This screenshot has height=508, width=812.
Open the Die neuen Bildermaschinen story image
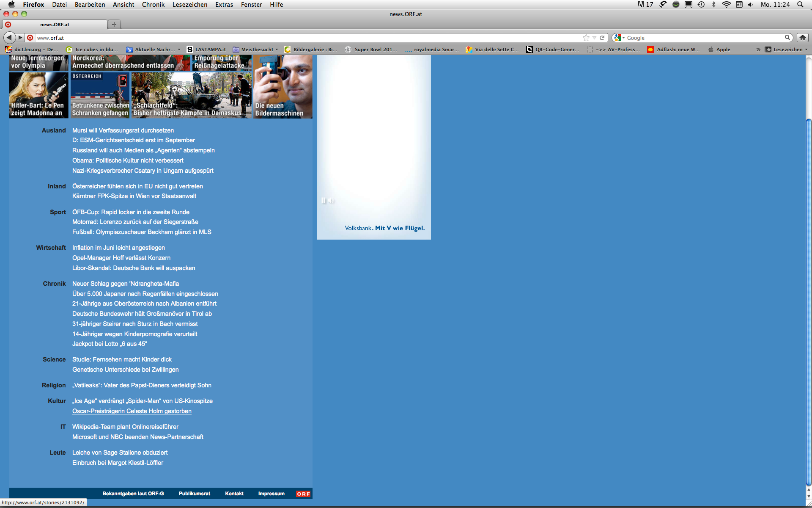pos(283,87)
